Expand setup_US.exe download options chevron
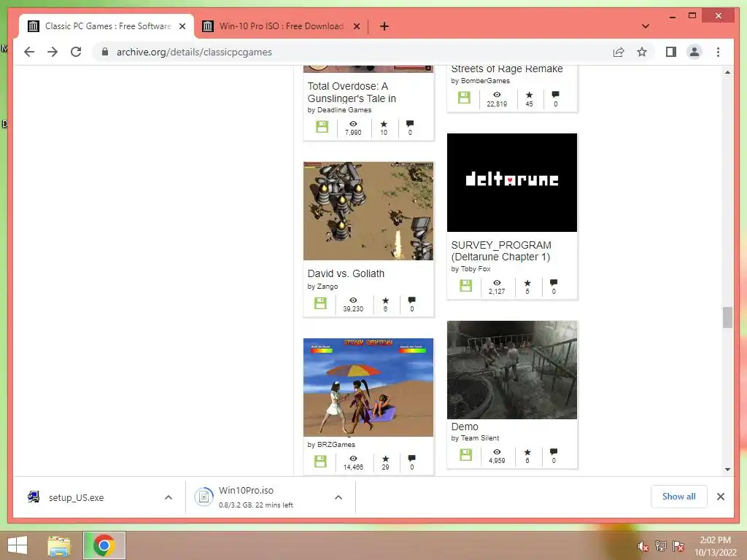 (169, 497)
